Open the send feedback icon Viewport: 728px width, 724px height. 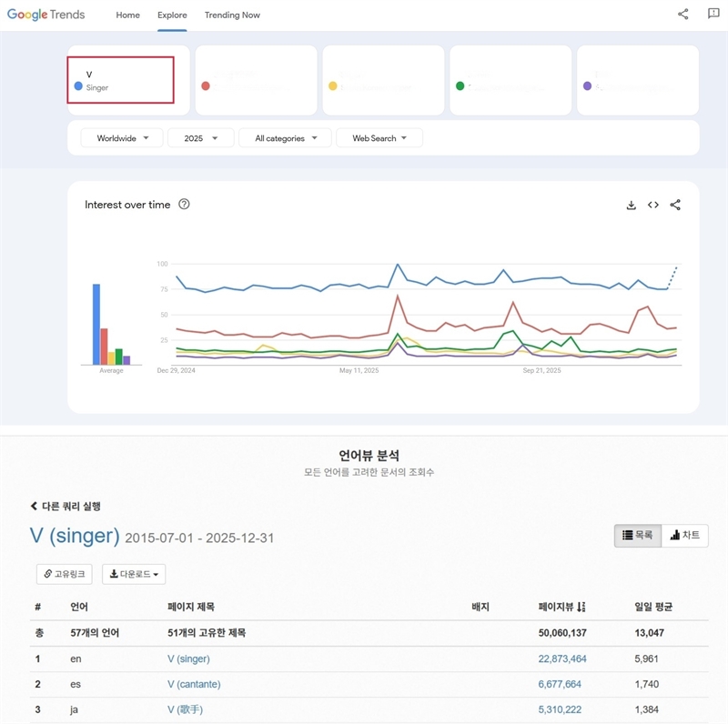pyautogui.click(x=713, y=15)
